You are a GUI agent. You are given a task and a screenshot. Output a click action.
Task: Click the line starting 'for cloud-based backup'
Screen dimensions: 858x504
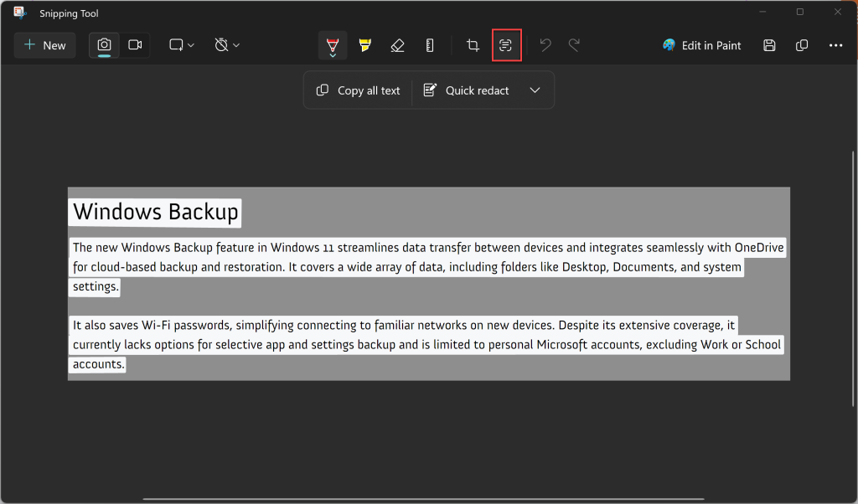click(x=406, y=267)
